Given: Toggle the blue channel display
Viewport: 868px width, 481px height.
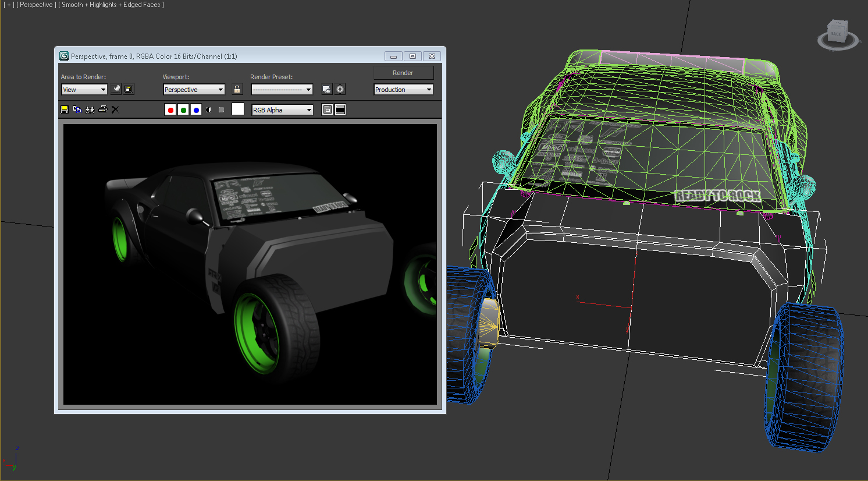Looking at the screenshot, I should (x=196, y=110).
